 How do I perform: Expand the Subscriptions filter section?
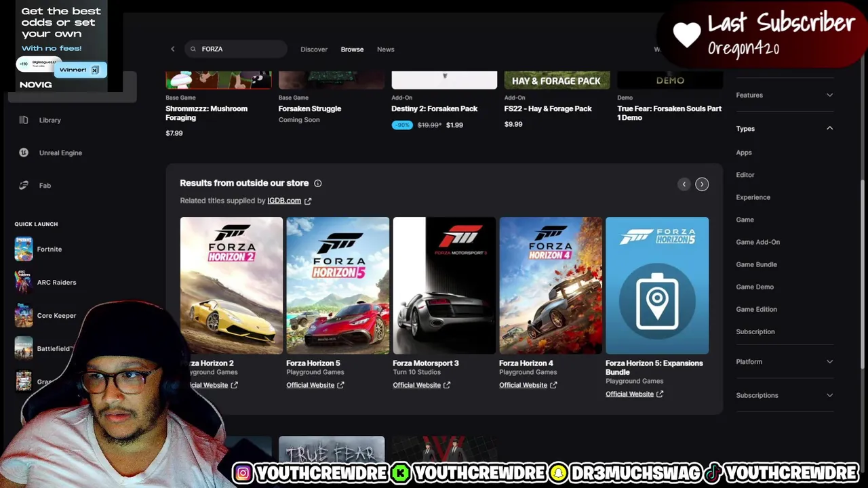(785, 395)
